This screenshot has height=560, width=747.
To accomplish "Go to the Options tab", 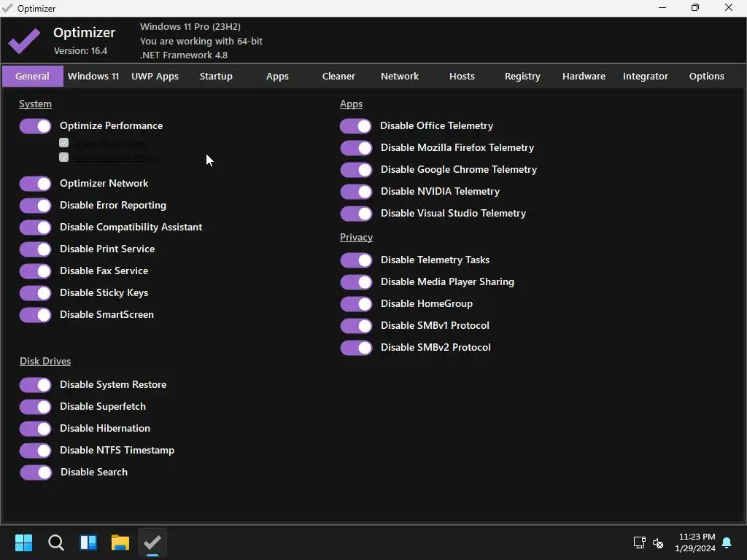I will [706, 76].
